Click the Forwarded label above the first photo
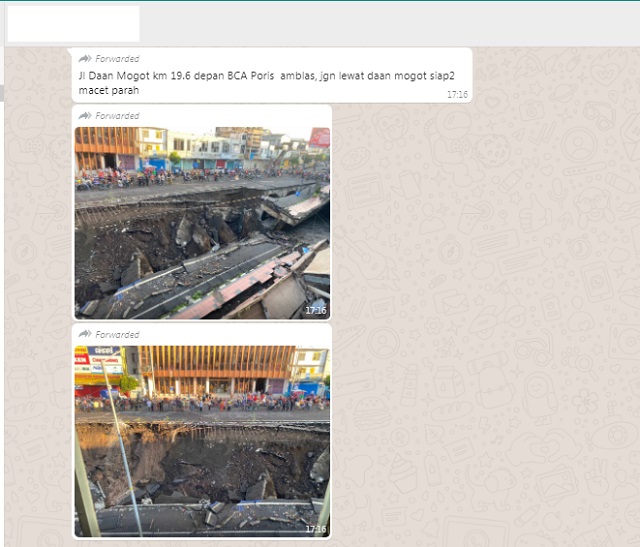Image resolution: width=640 pixels, height=547 pixels. 117,116
